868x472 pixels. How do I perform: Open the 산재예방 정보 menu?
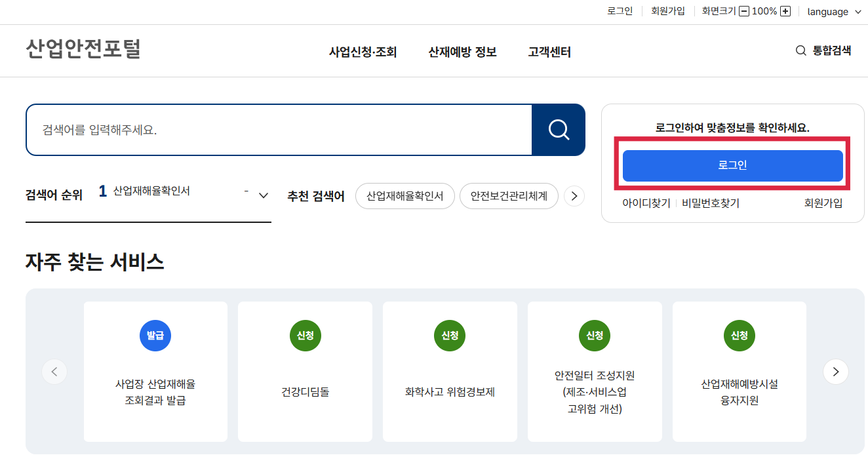coord(462,52)
